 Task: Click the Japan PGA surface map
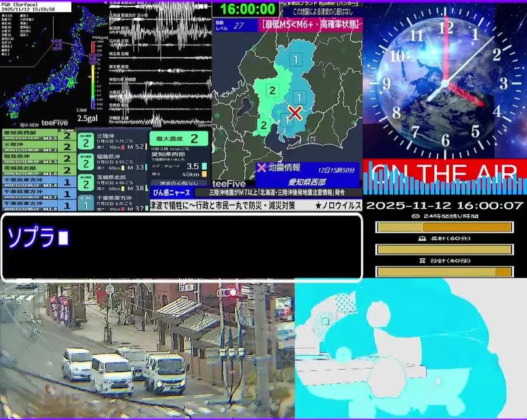point(54,65)
